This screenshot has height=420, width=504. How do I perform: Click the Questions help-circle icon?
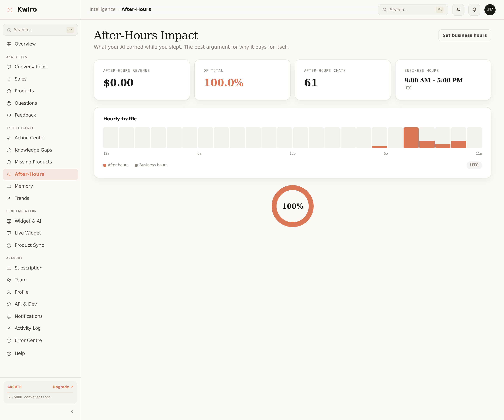[9, 103]
